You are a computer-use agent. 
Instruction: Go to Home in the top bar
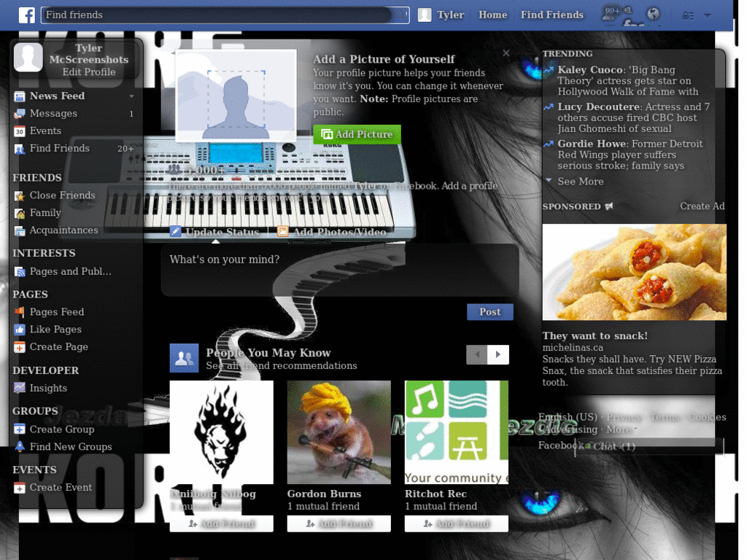[492, 15]
